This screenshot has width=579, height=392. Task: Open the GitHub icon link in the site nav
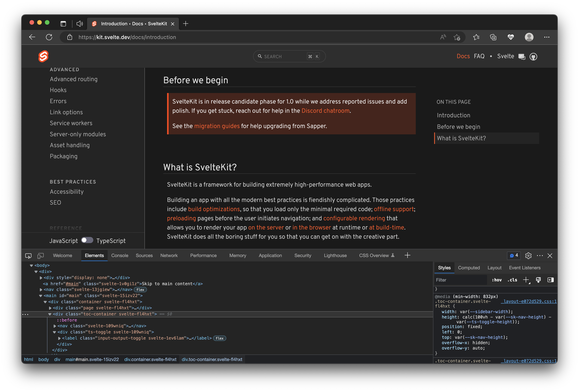(x=533, y=56)
